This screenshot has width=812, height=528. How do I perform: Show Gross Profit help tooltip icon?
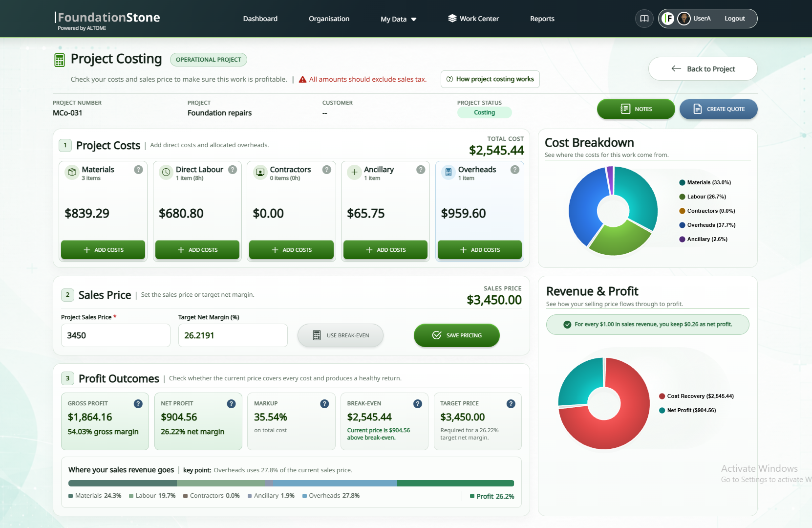pos(138,404)
